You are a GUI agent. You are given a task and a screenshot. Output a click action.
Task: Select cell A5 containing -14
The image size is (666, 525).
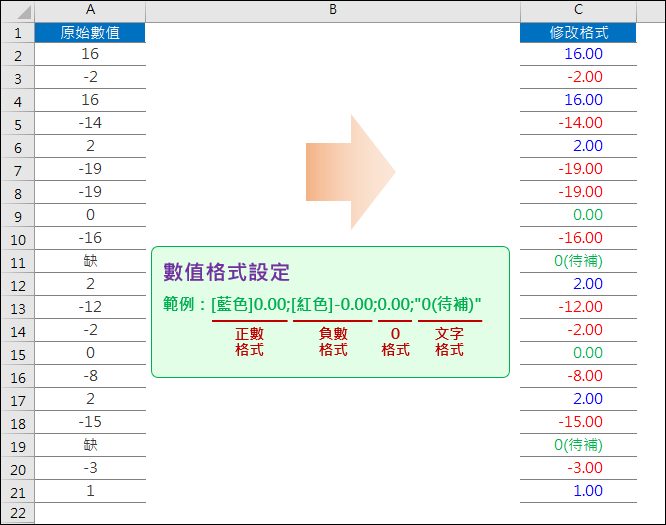pyautogui.click(x=90, y=123)
